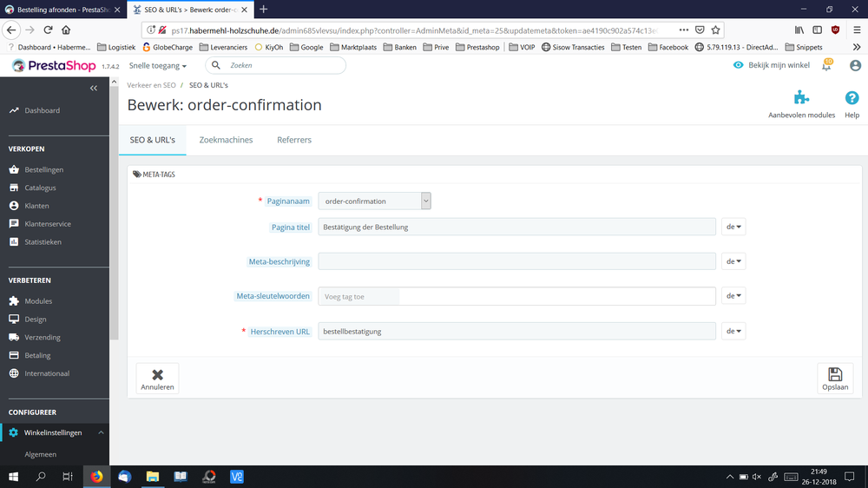Image resolution: width=868 pixels, height=488 pixels.
Task: Bookmark this page with star
Action: pyautogui.click(x=716, y=30)
